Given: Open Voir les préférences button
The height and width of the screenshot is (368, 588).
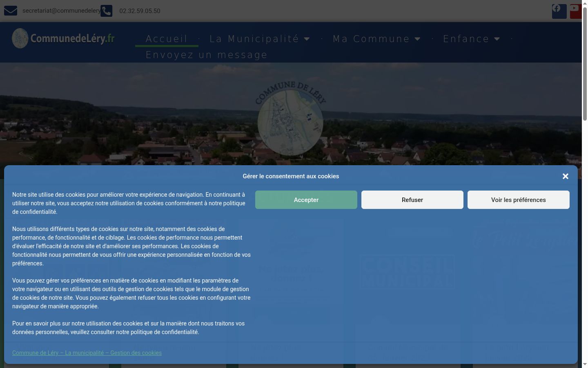Looking at the screenshot, I should point(519,200).
